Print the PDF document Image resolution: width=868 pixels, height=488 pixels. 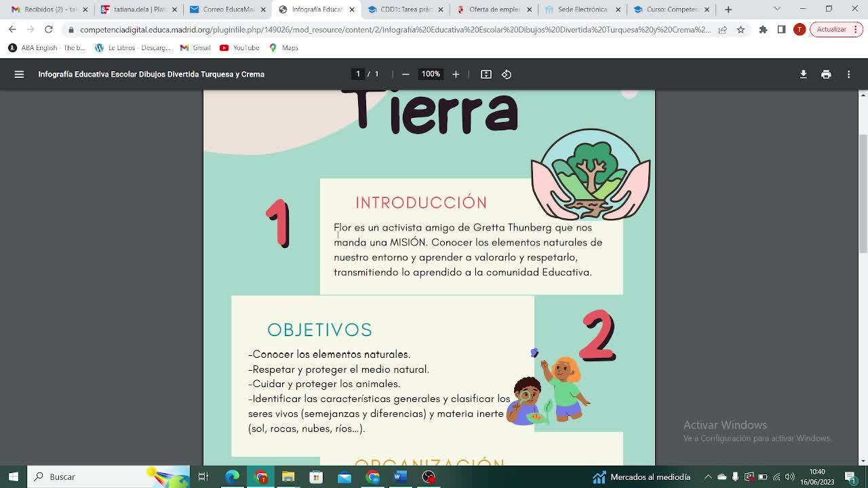tap(826, 75)
